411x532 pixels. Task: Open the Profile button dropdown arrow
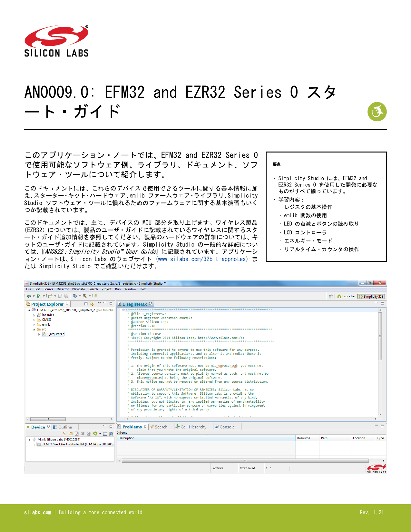(44, 296)
